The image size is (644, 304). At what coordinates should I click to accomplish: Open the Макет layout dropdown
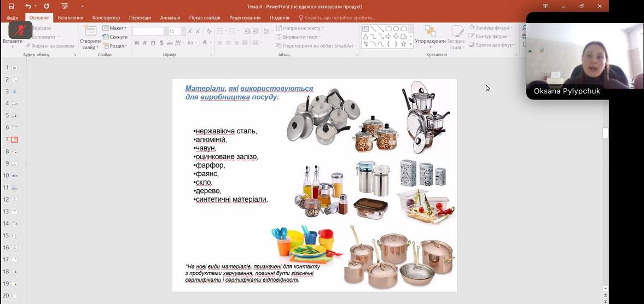pos(114,28)
